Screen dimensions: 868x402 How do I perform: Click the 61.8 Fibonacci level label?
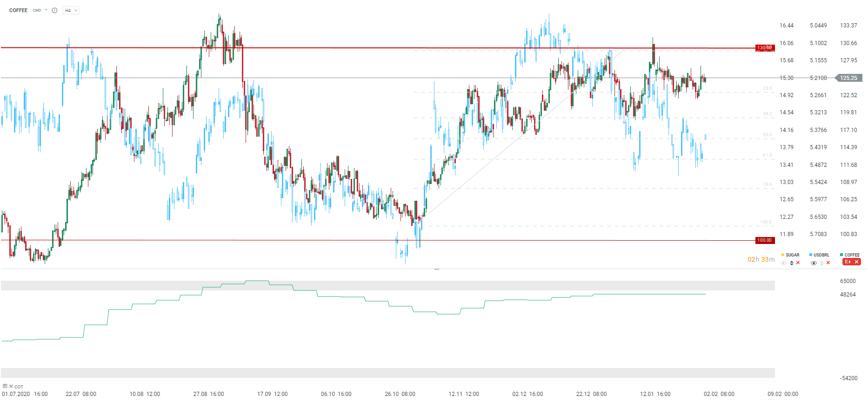tap(767, 155)
